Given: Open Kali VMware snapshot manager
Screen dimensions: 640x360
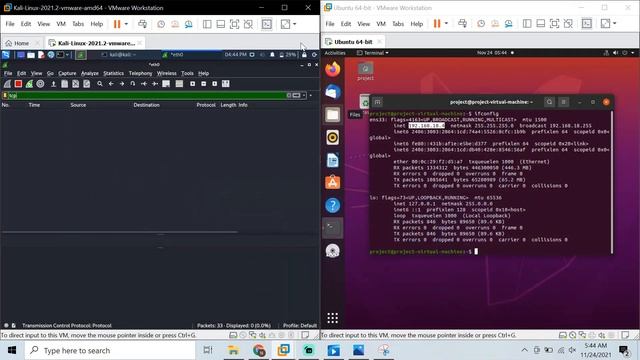Looking at the screenshot, I should 189,24.
